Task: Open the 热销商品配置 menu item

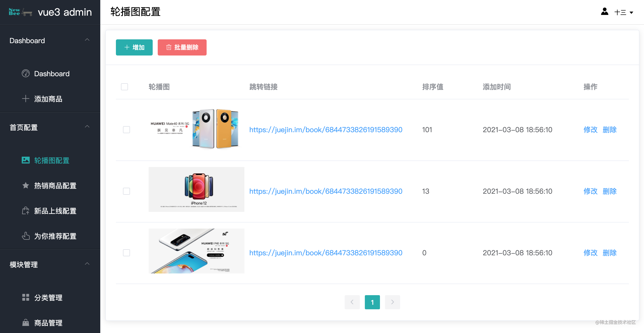Action: (55, 186)
